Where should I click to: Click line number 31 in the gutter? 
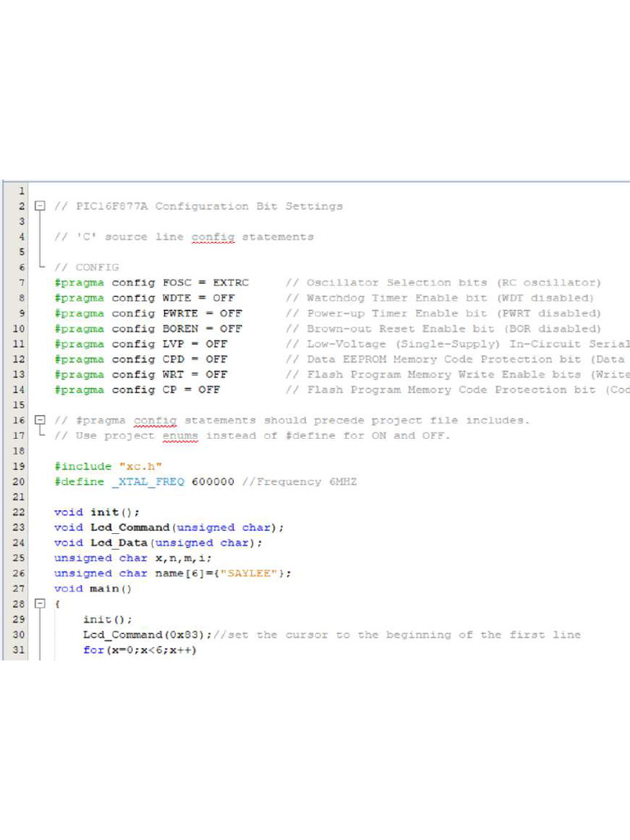pyautogui.click(x=19, y=651)
